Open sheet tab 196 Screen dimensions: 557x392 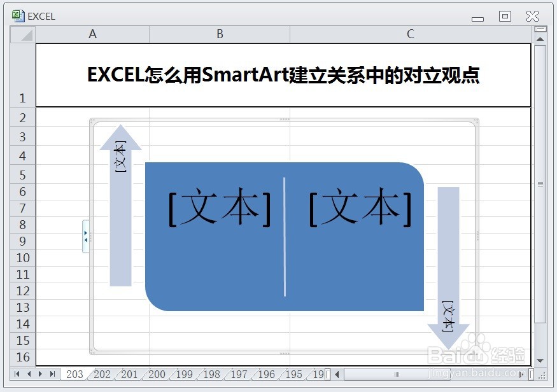(x=267, y=374)
